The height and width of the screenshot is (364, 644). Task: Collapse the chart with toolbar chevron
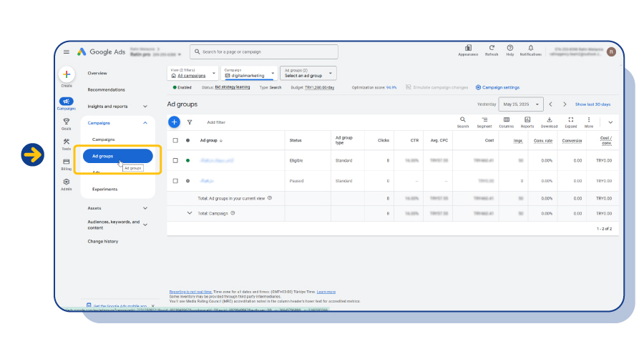coord(610,122)
